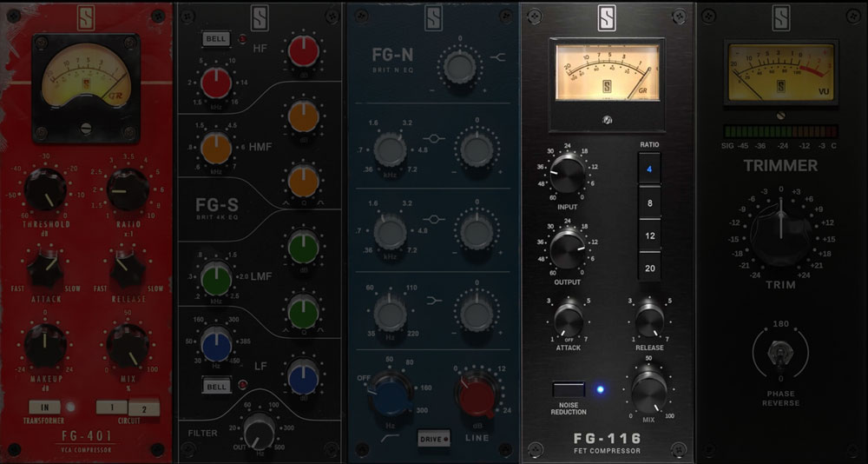This screenshot has height=464, width=868.
Task: Click the Slate logo atop the Trimmer module
Action: tap(781, 18)
